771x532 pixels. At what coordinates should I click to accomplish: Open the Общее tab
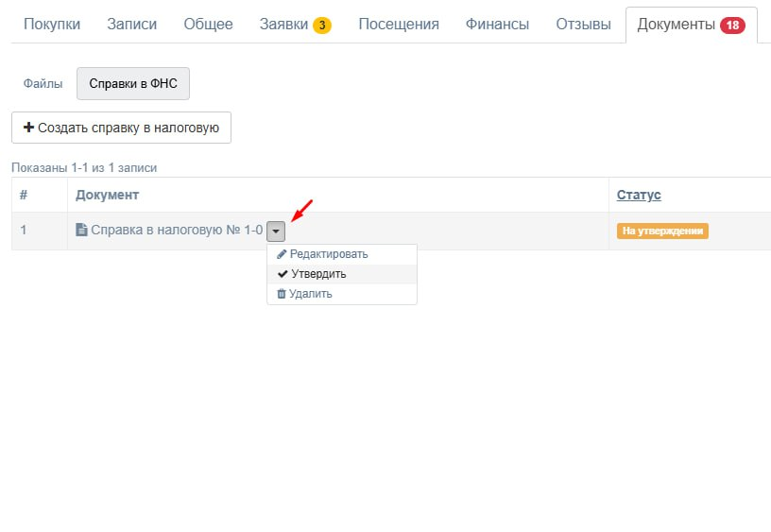209,25
